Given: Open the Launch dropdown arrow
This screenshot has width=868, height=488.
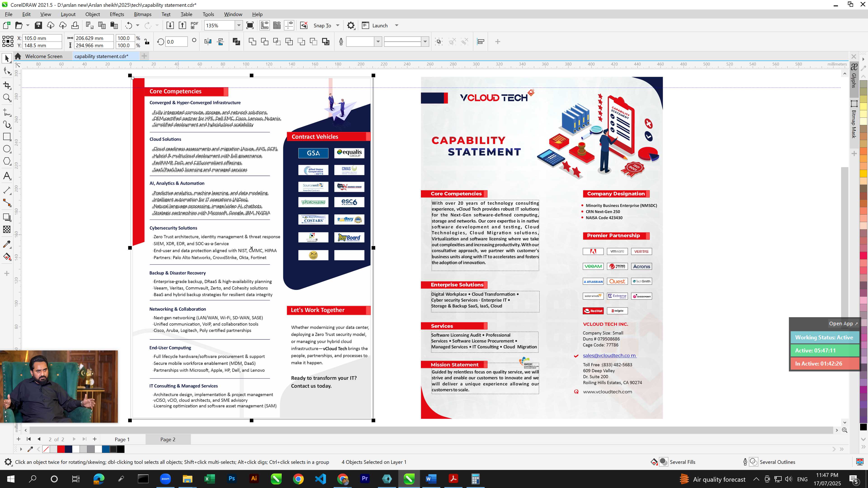Looking at the screenshot, I should (397, 25).
